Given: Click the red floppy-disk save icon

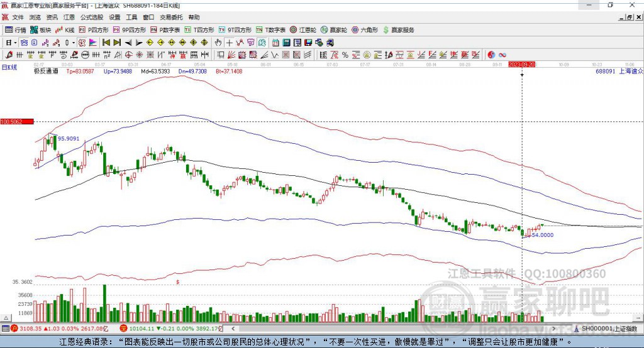Looking at the screenshot, I should point(308,43).
